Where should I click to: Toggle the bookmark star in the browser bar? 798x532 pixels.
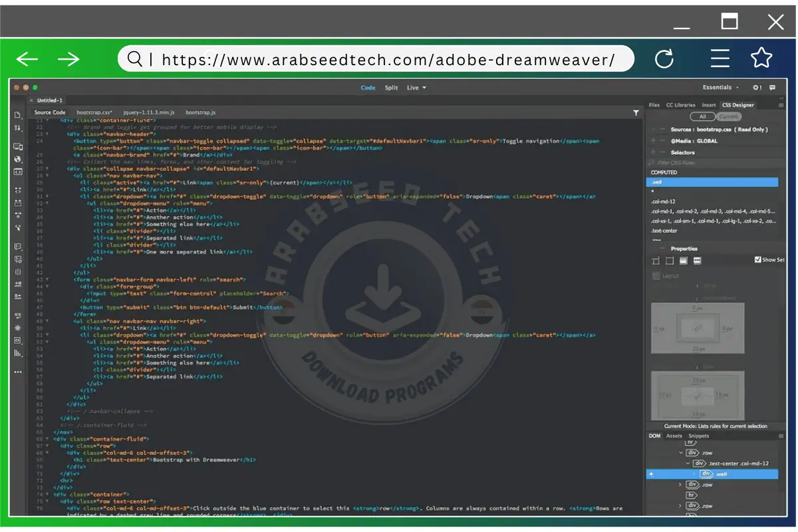(x=761, y=59)
